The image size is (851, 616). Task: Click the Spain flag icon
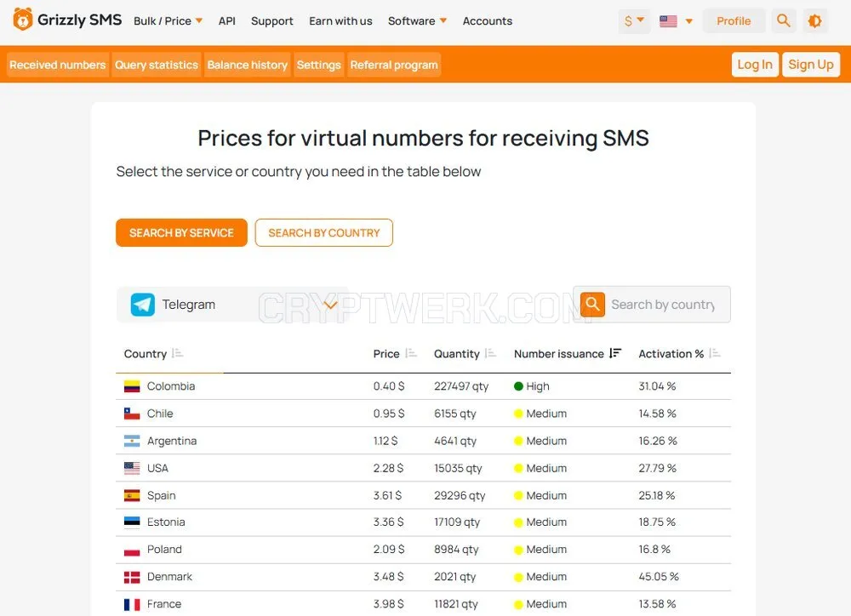[x=132, y=495]
